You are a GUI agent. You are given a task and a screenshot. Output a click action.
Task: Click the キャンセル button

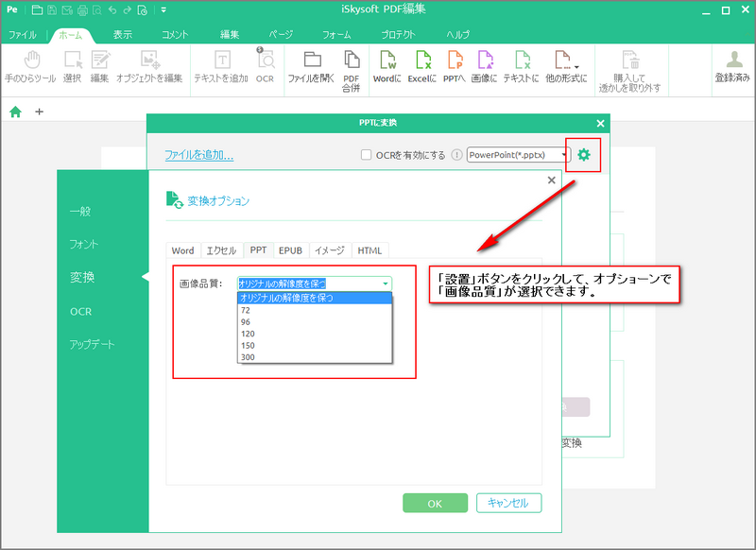pyautogui.click(x=508, y=503)
